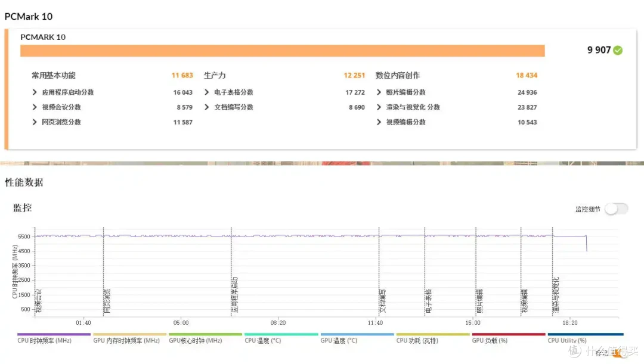Toggle the 监控细节 switch on
Viewport: 644px width, 364px height.
(617, 209)
